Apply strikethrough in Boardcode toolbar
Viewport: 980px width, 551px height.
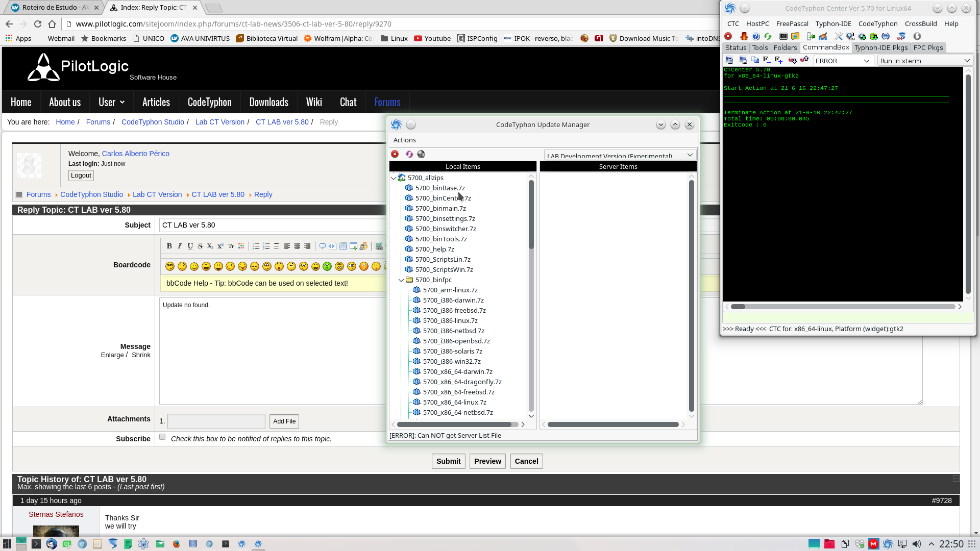[x=200, y=246]
